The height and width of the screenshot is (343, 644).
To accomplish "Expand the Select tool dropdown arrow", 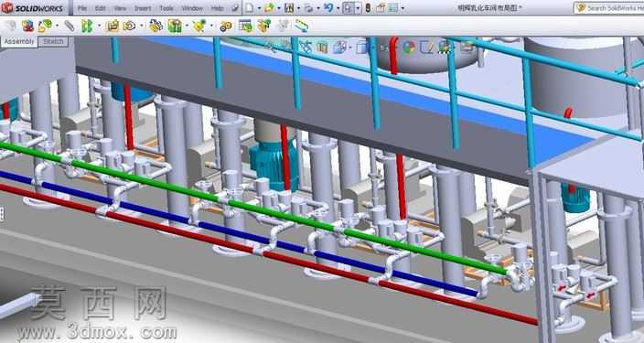I will pyautogui.click(x=358, y=8).
